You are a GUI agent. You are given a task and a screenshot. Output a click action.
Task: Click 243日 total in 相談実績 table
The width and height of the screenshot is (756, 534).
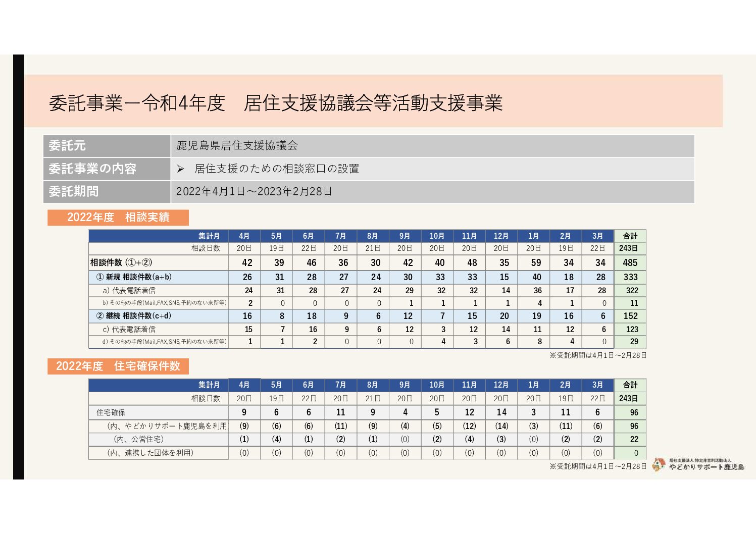[x=629, y=248]
